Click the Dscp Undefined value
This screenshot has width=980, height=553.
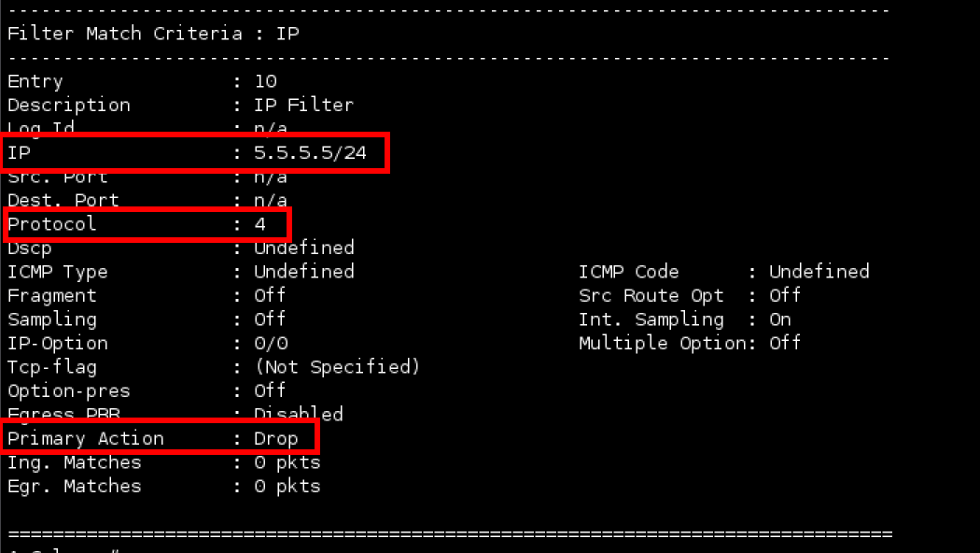(x=304, y=248)
